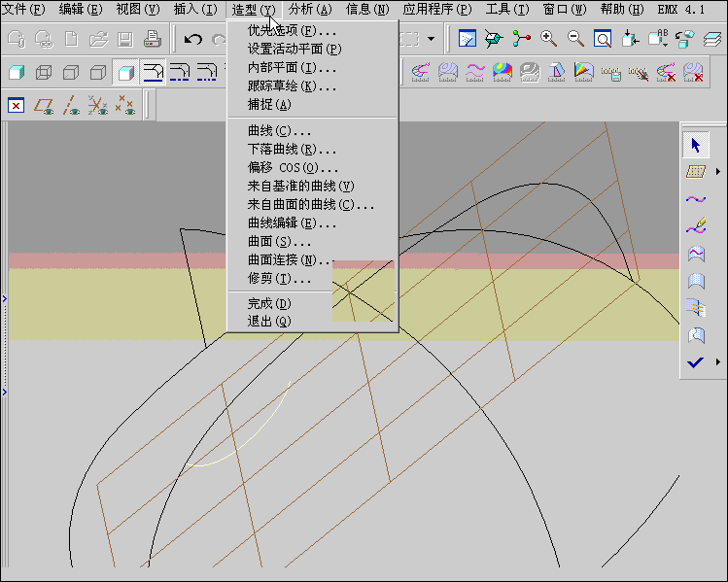Screen dimensions: 728x582
Task: Open the 帮助(H) menu
Action: (622, 9)
